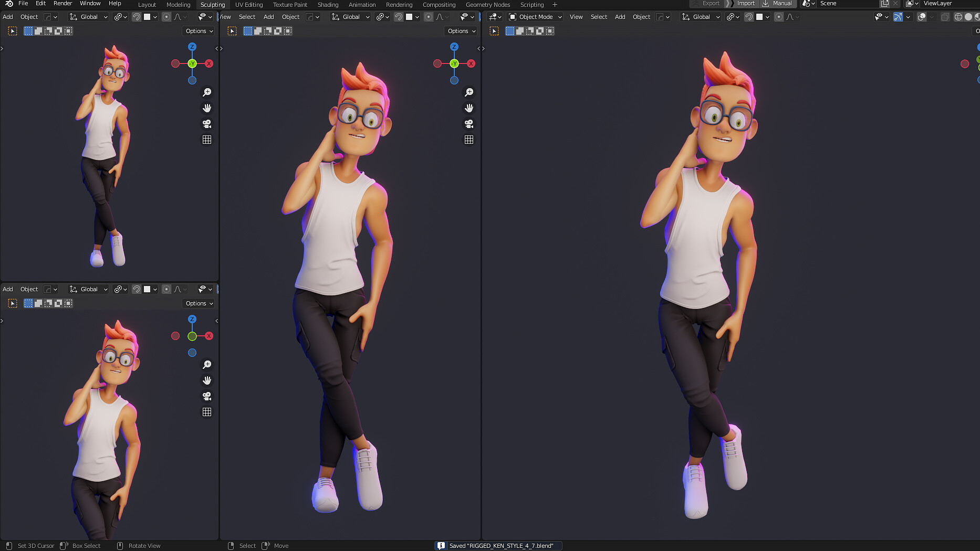980x551 pixels.
Task: Click the ViewLayer icon in the top bar
Action: (x=910, y=3)
